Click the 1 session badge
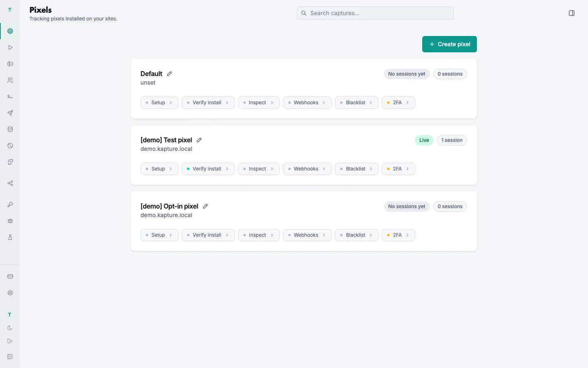Viewport: 588px width, 368px height. [x=452, y=140]
